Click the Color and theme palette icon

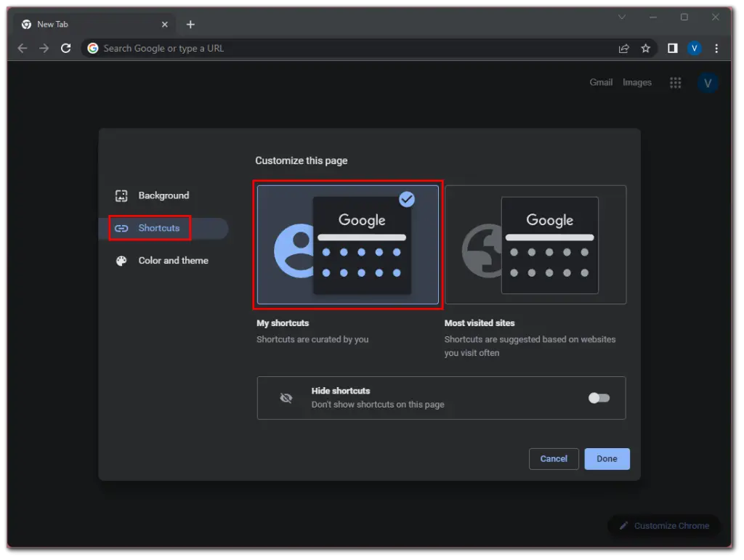[121, 261]
